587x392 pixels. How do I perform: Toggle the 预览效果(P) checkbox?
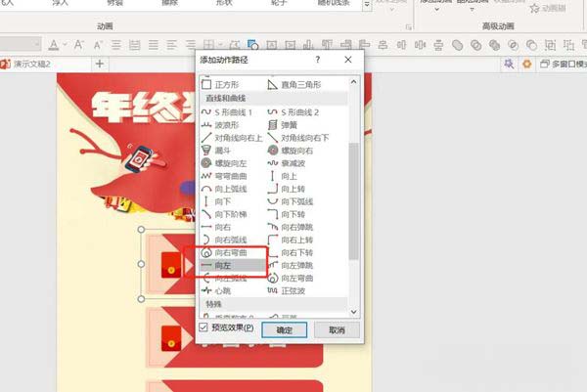(203, 327)
